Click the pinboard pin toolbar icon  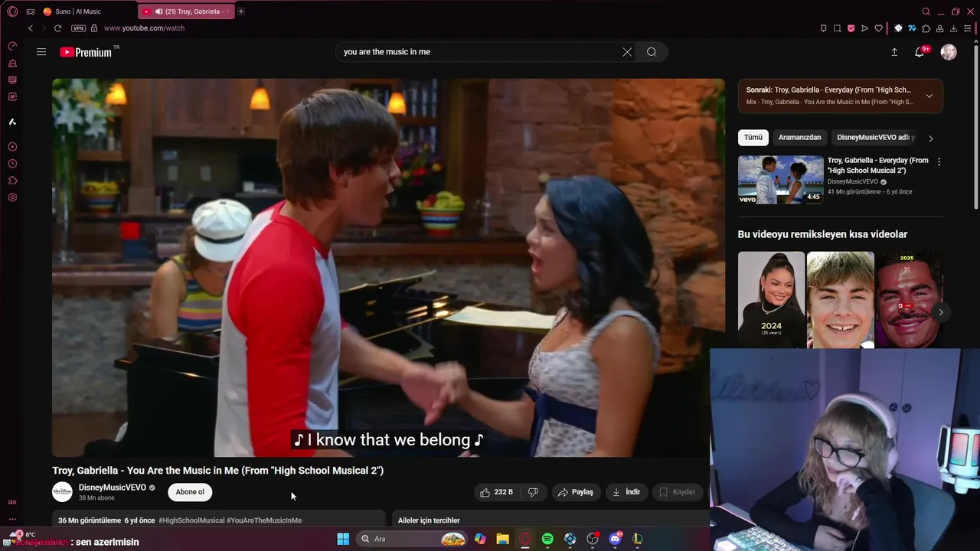[x=823, y=28]
